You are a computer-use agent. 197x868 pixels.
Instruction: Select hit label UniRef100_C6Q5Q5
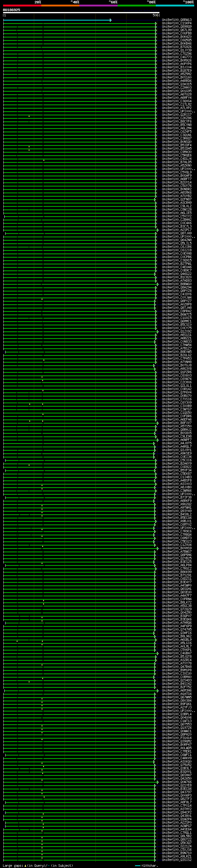click(x=177, y=40)
